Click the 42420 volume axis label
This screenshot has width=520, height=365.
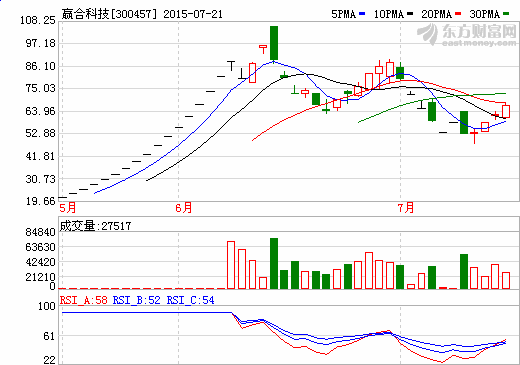pyautogui.click(x=40, y=262)
